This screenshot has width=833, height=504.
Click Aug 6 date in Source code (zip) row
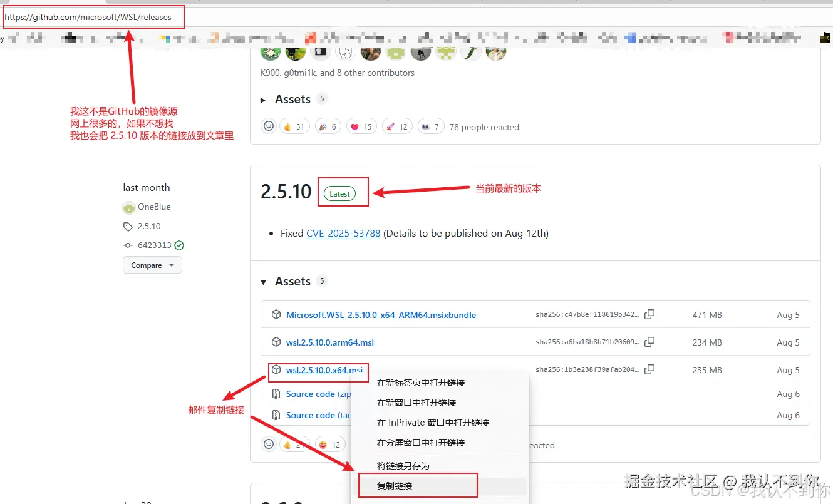coord(788,394)
